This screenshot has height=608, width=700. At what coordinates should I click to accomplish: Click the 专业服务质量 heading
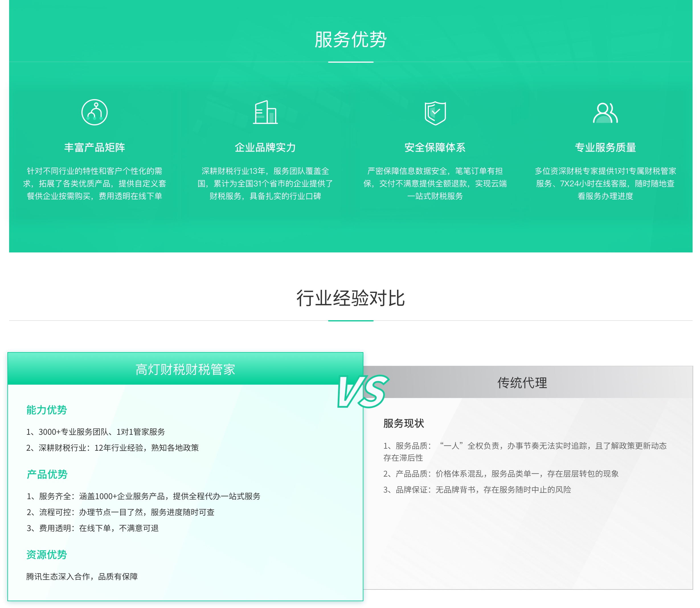pos(605,147)
